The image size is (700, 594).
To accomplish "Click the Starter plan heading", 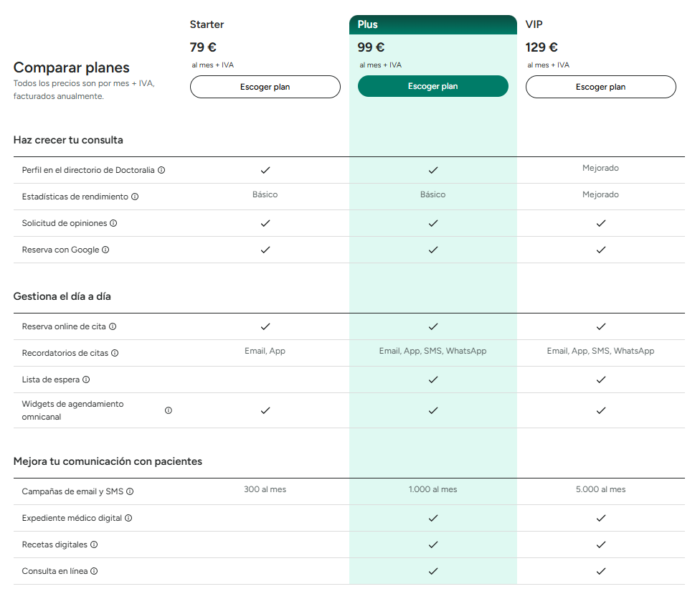I will point(207,24).
